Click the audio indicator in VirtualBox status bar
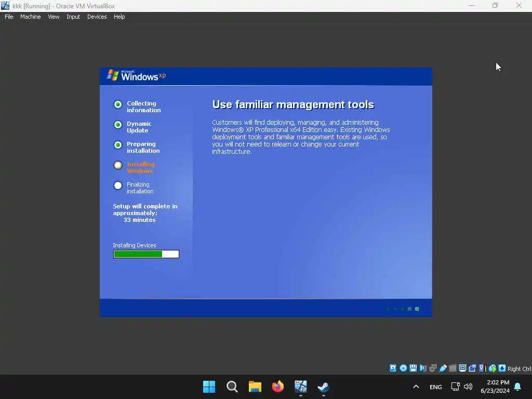The width and height of the screenshot is (532, 399). tap(423, 368)
